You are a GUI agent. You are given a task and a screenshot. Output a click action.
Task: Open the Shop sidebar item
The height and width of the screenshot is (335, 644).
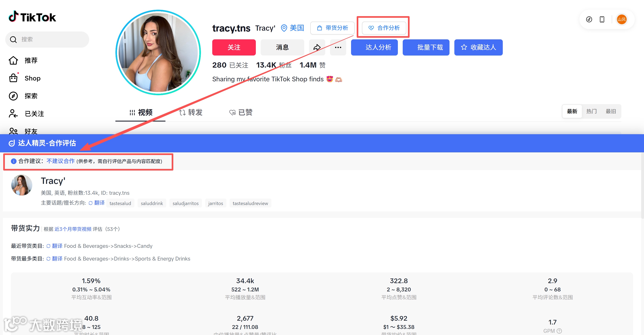32,78
